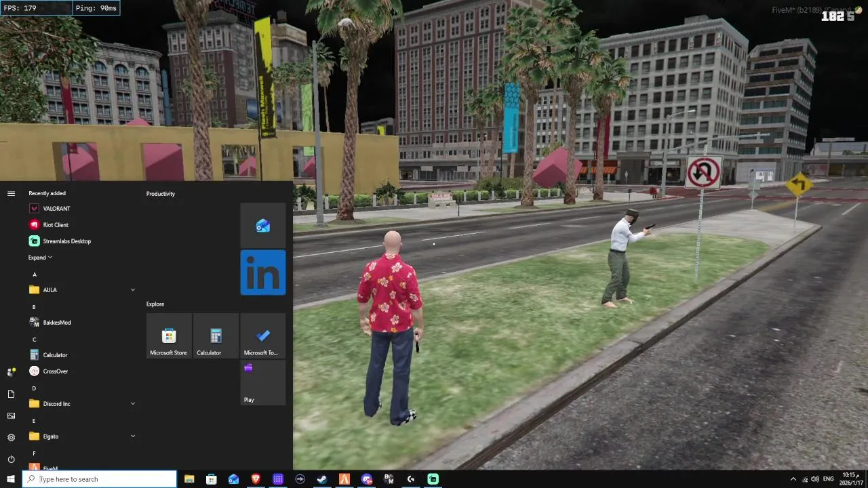Image resolution: width=868 pixels, height=488 pixels.
Task: Click the FPS counter overlay
Action: (x=35, y=8)
